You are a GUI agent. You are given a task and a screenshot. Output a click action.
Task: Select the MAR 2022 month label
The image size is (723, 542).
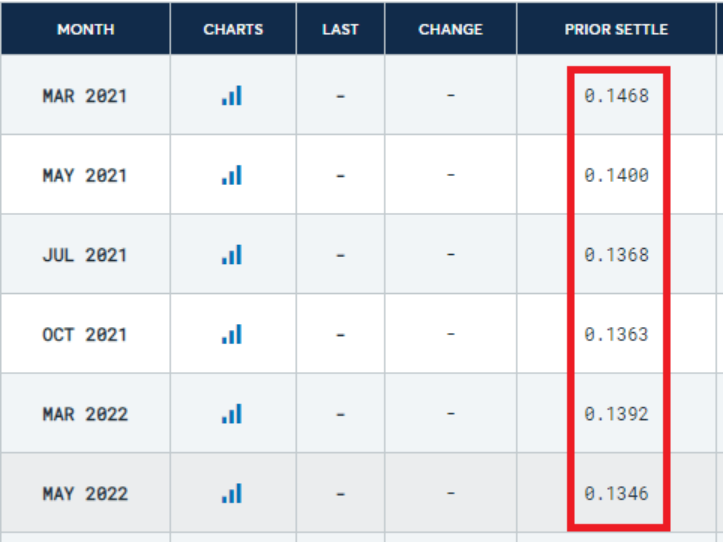pyautogui.click(x=85, y=413)
